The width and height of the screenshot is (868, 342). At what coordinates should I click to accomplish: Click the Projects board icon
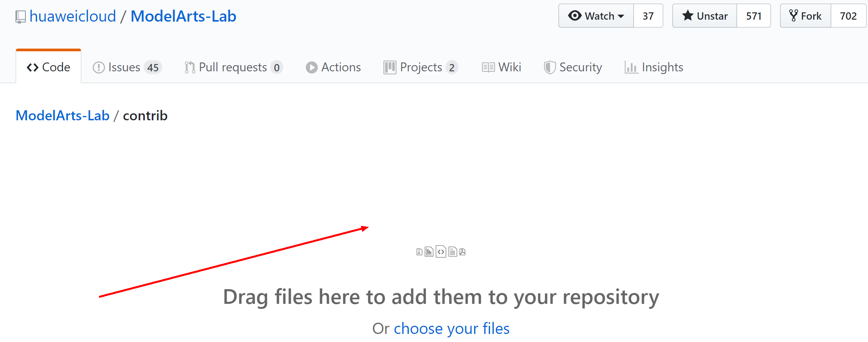(x=390, y=67)
